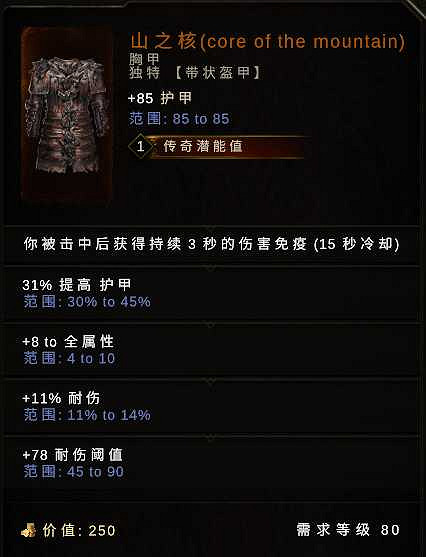Select the unique effect damage immunity description
The height and width of the screenshot is (557, 426).
pyautogui.click(x=212, y=244)
